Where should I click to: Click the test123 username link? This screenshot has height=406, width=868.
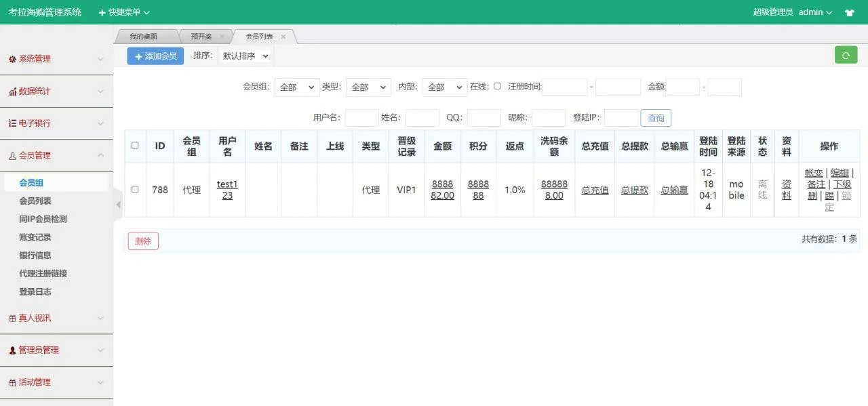[x=227, y=190]
